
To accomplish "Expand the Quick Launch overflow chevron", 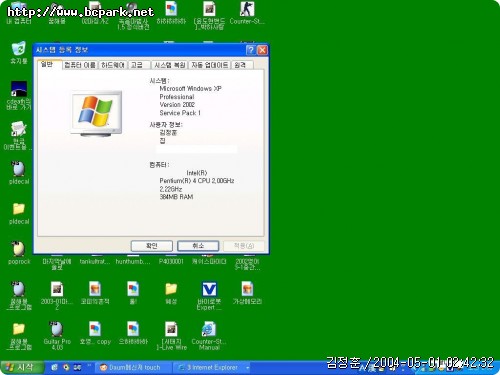I will click(x=89, y=365).
